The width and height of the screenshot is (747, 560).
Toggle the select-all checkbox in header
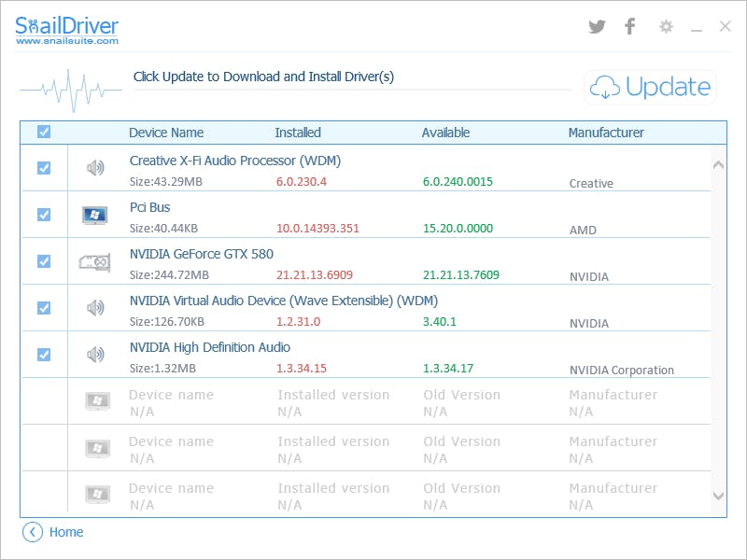(x=44, y=132)
